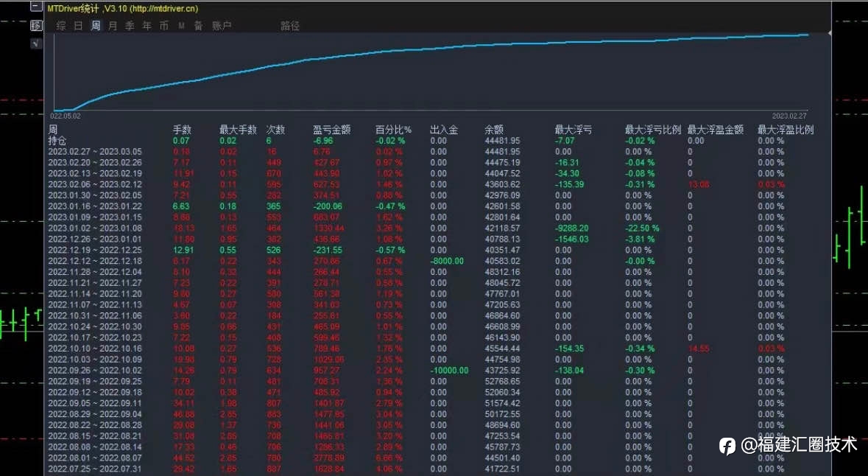The width and height of the screenshot is (868, 476).
Task: Open the 季 quarterly statistics tab
Action: click(130, 26)
